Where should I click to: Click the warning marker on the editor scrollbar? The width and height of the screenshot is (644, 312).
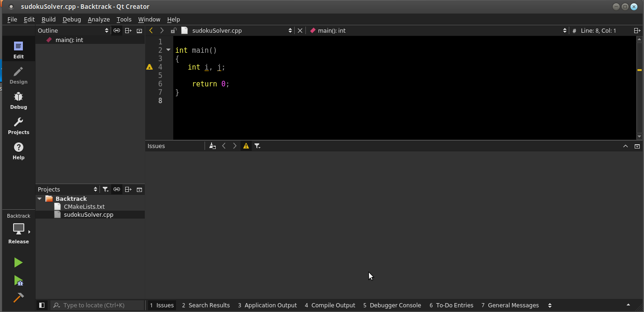coord(639,70)
